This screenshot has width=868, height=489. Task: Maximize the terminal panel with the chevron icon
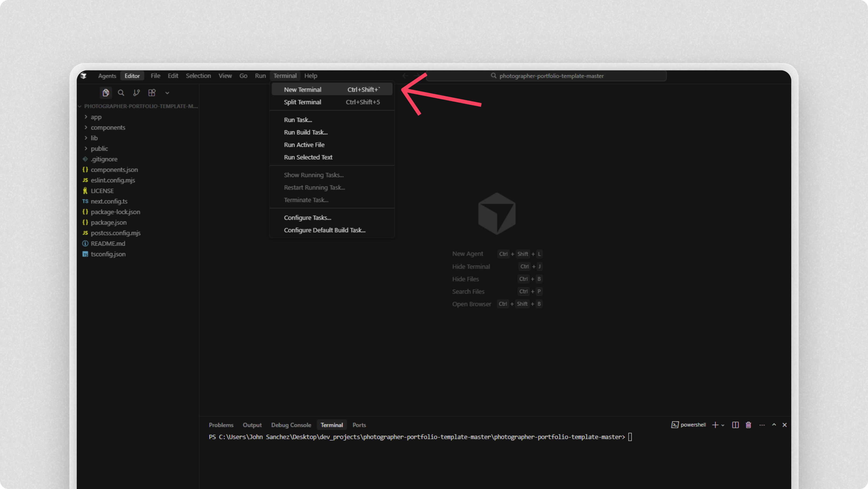tap(774, 425)
